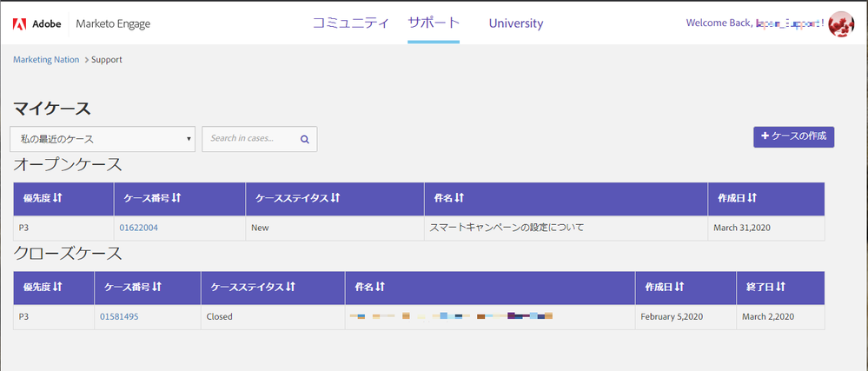
Task: Sort closed cases by ケース番号 arrows
Action: point(157,287)
